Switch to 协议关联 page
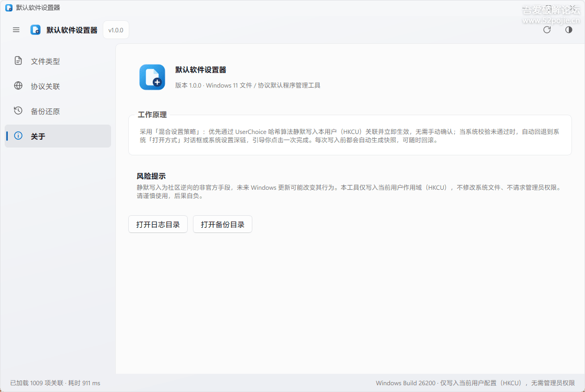 click(58, 86)
